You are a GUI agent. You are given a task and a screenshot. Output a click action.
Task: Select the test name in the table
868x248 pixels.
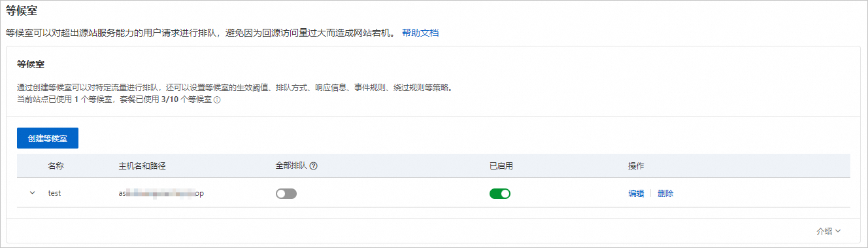[x=54, y=194]
